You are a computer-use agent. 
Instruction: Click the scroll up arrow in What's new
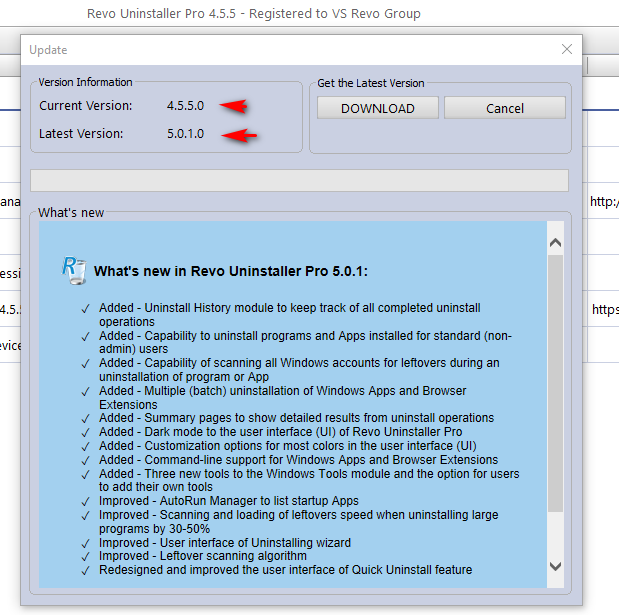point(555,242)
